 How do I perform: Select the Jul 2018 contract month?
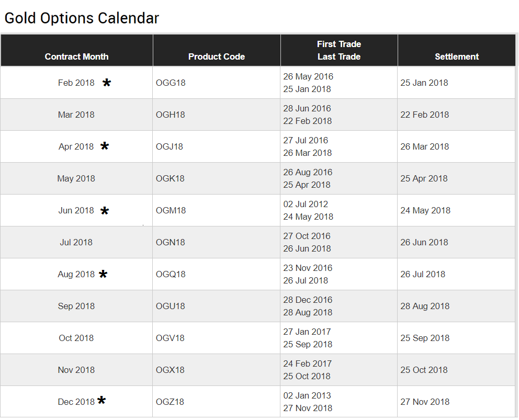[76, 242]
